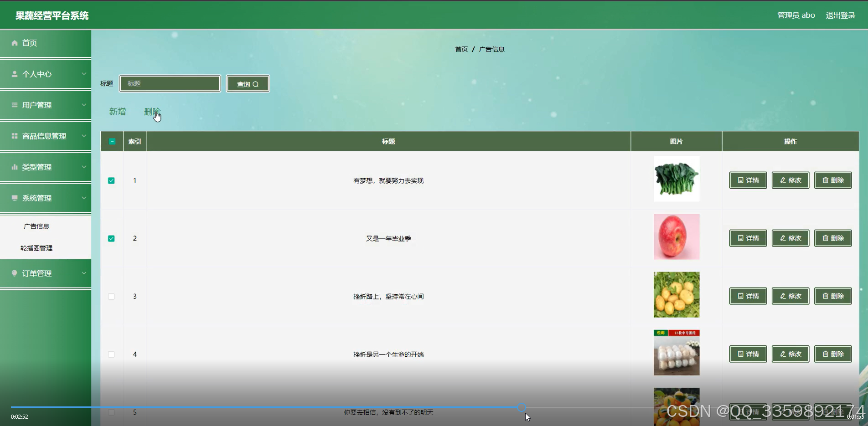Click the 标题 column header
Screen dimensions: 868x426
[x=388, y=141]
